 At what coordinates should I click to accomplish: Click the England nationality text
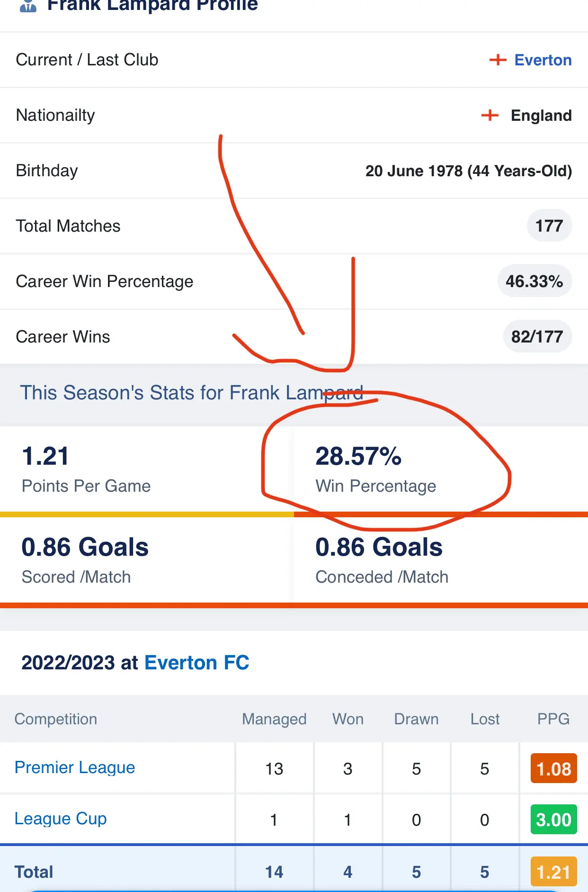(541, 116)
